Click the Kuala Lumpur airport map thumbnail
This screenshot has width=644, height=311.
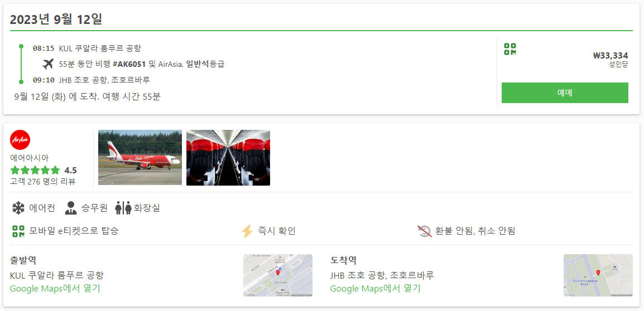tap(278, 275)
